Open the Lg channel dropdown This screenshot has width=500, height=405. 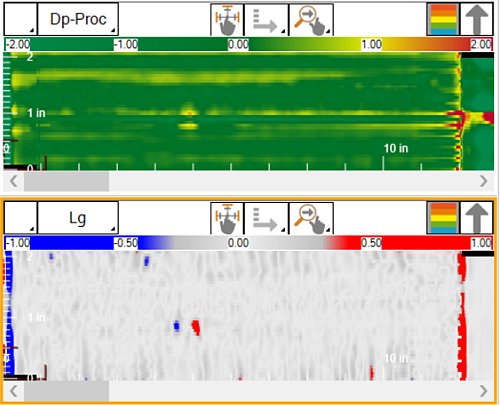78,218
